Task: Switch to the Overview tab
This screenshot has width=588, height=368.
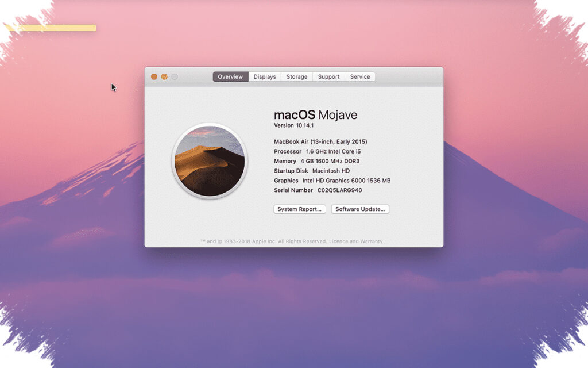Action: tap(230, 76)
